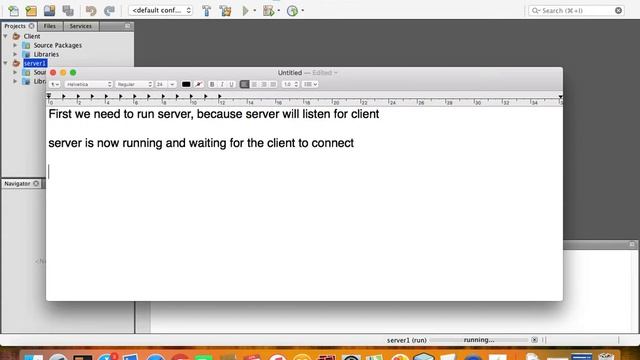
Task: Click the Client project coffee-cup icon
Action: tap(16, 36)
